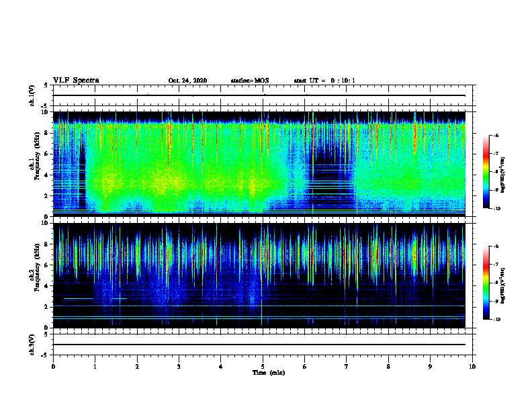
Task: Click the ch.2 color bar '-10' label
Action: 496,320
